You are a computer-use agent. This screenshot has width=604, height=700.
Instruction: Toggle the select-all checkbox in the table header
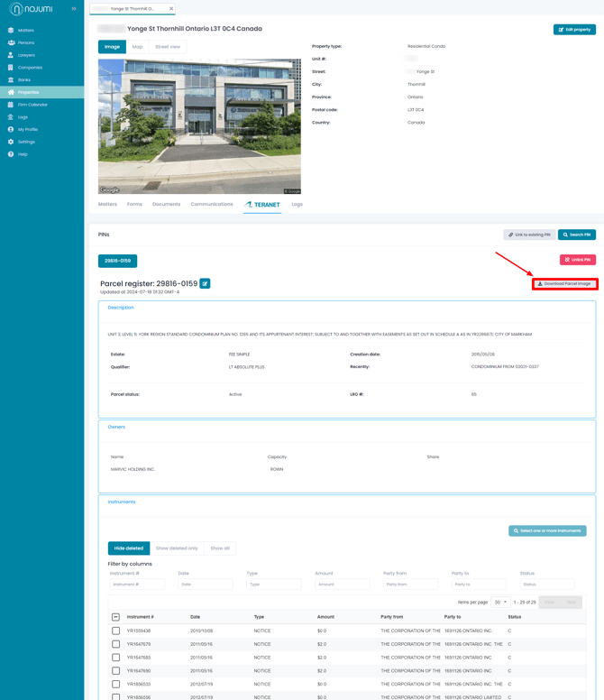(x=115, y=617)
